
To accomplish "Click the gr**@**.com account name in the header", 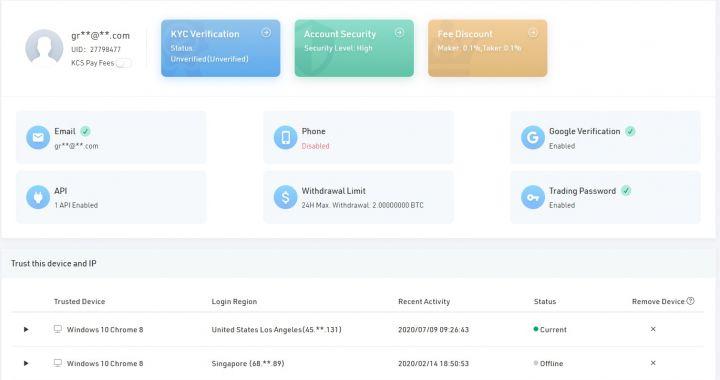I will pyautogui.click(x=101, y=35).
